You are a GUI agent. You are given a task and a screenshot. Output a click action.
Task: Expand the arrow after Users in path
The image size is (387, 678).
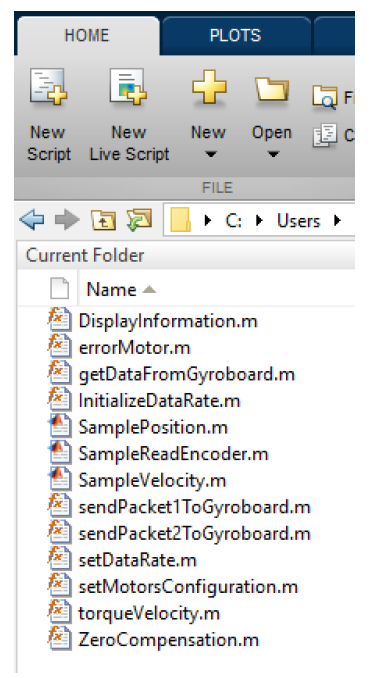pyautogui.click(x=337, y=221)
